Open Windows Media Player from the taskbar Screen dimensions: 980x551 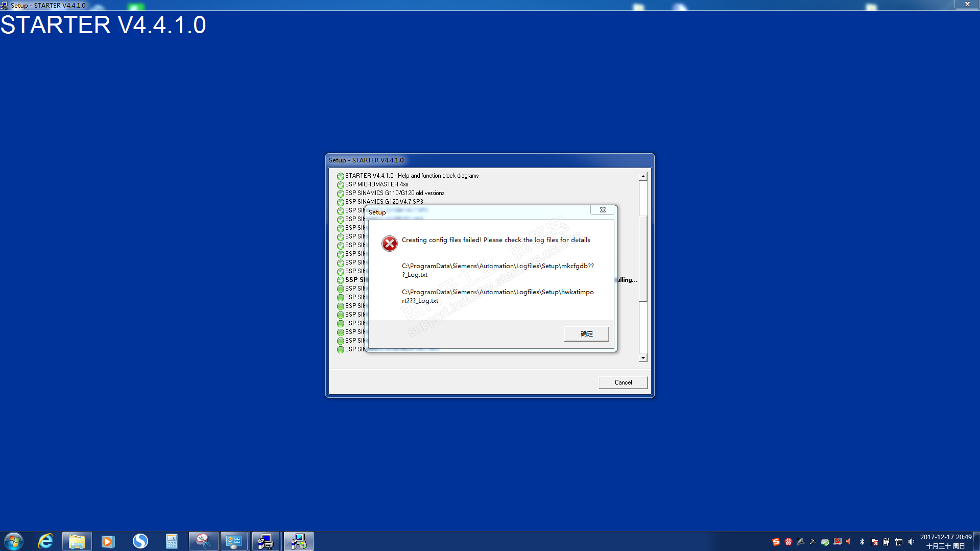point(108,541)
